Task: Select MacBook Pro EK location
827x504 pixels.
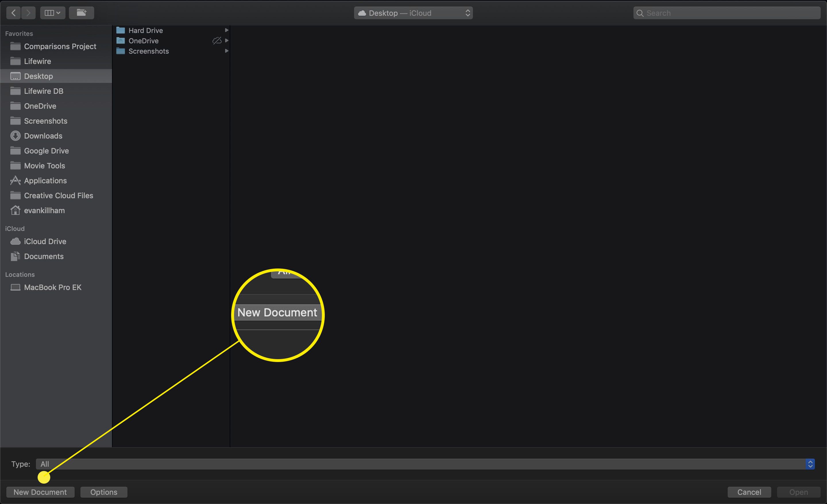Action: [x=53, y=287]
